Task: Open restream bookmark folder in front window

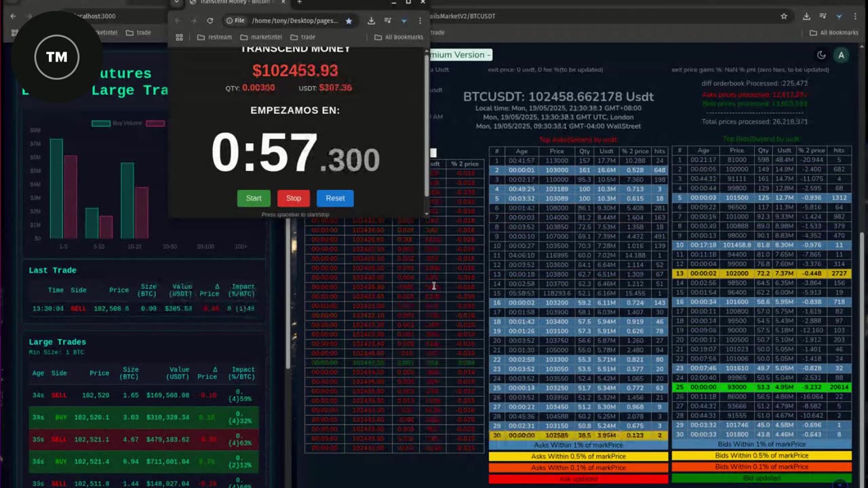Action: tap(214, 37)
